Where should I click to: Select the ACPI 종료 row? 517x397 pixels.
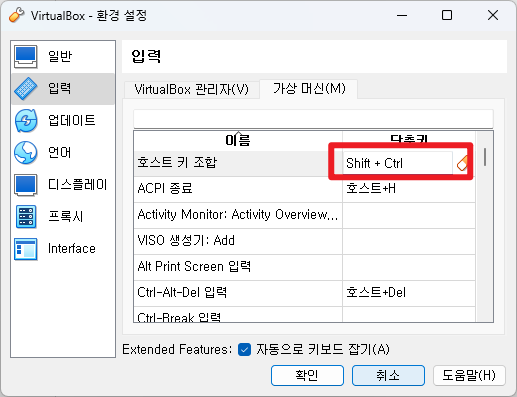pyautogui.click(x=238, y=189)
